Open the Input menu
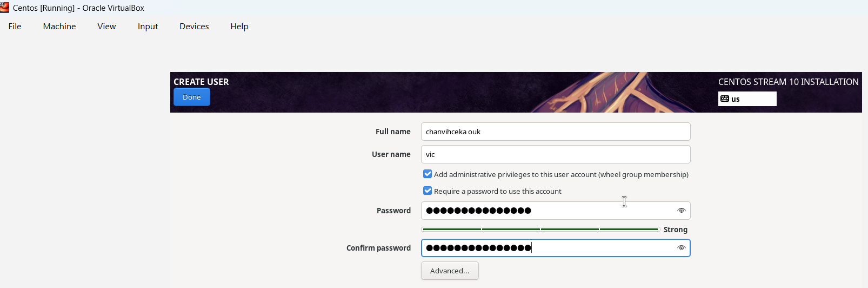The height and width of the screenshot is (288, 868). [x=148, y=27]
